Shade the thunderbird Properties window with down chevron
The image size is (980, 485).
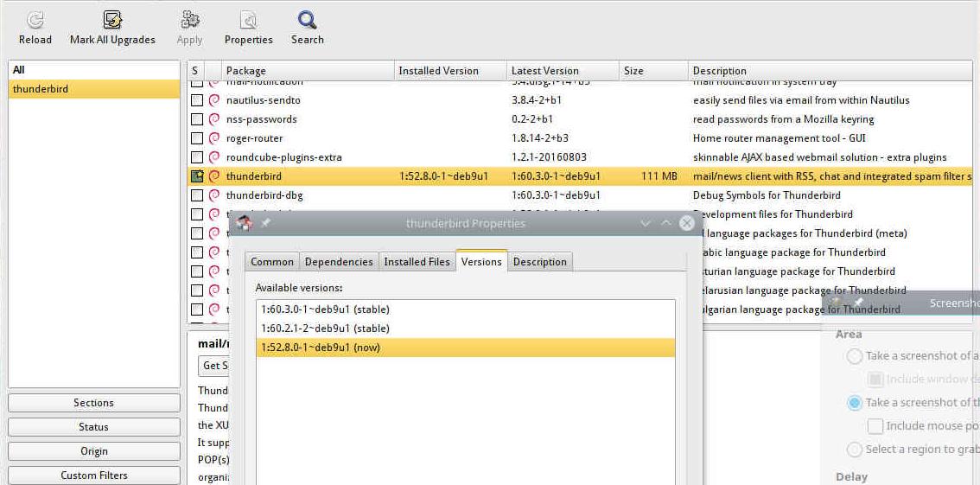coord(646,223)
